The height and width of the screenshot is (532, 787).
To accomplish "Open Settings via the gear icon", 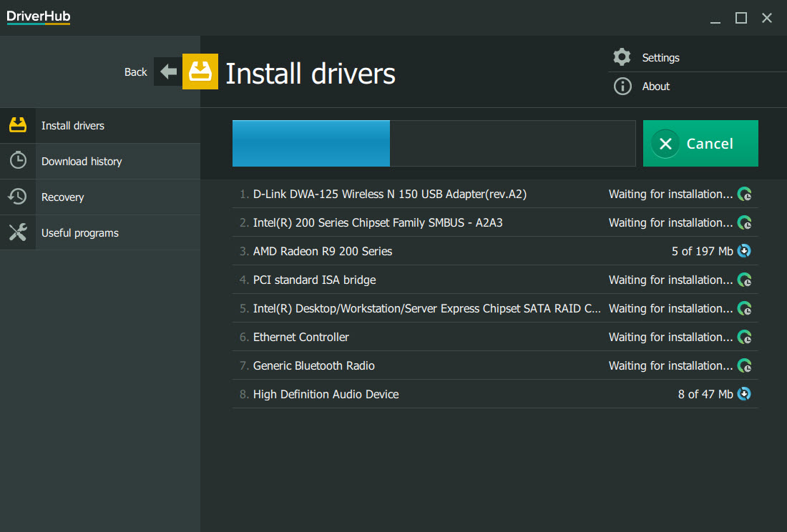I will click(622, 57).
